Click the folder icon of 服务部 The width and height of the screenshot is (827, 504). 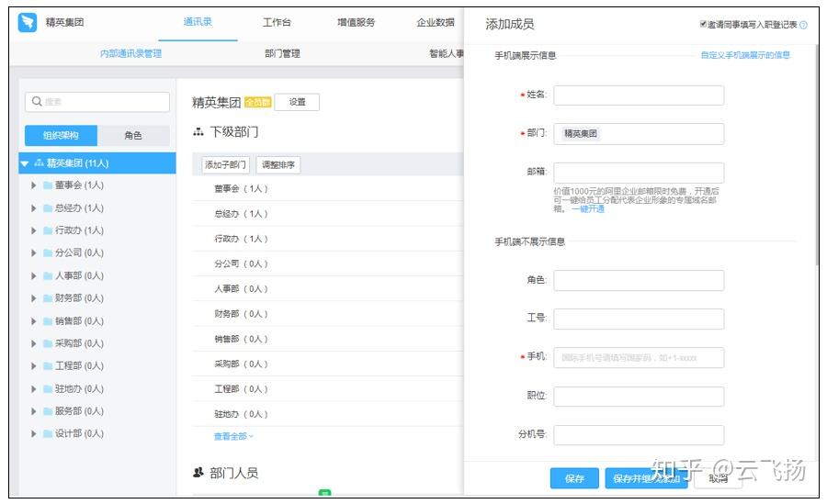coord(48,411)
